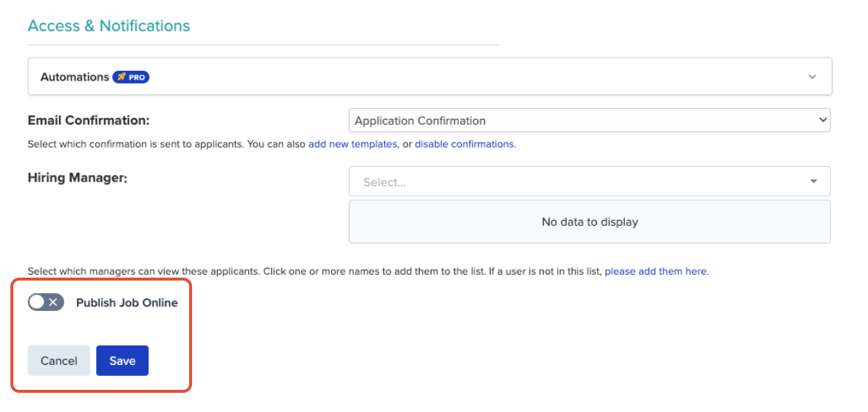Open the 'please add them here' link
Viewport: 868px width, 412px height.
pos(655,272)
